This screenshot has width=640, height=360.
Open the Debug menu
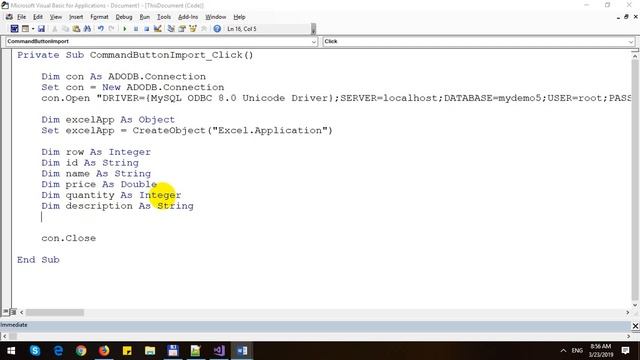(124, 17)
